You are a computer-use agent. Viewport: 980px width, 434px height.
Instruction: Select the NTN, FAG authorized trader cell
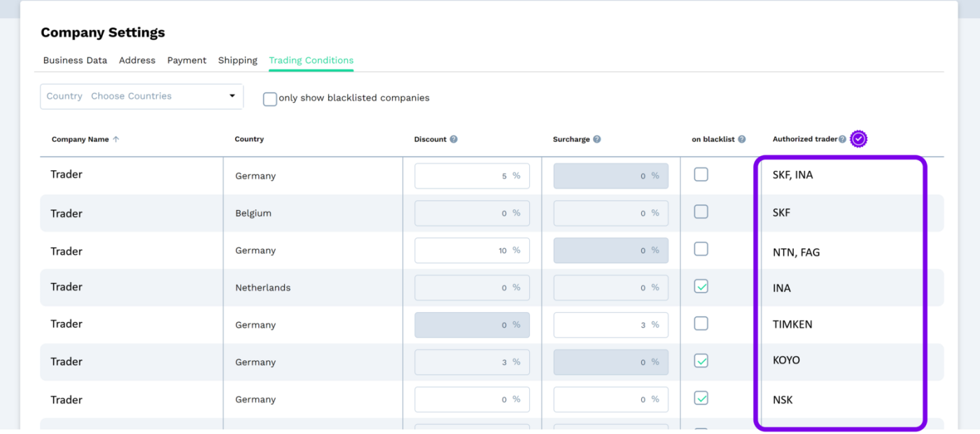click(x=796, y=253)
